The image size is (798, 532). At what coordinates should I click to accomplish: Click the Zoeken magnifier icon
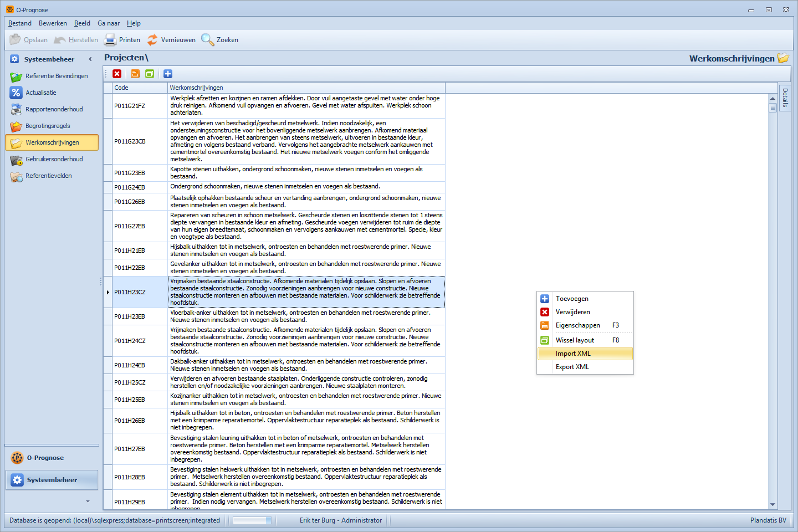click(207, 40)
